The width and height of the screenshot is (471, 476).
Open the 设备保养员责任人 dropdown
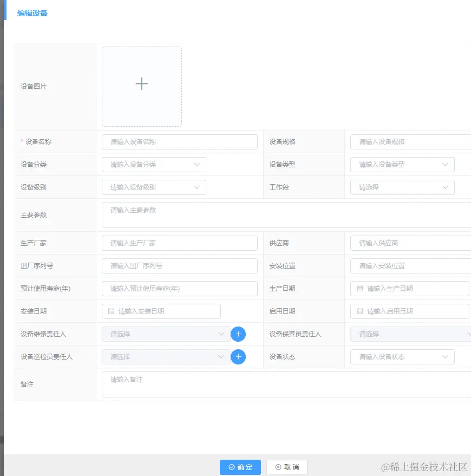[410, 334]
